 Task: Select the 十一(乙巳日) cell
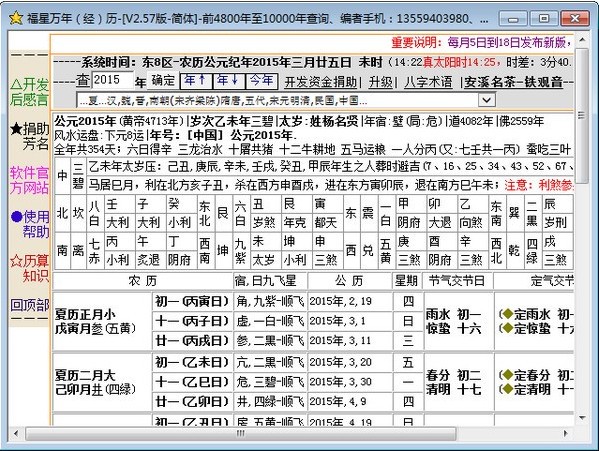click(192, 381)
